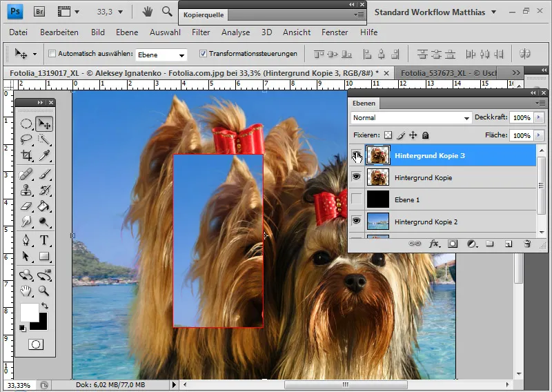
Task: Create a new layer
Action: [x=509, y=244]
